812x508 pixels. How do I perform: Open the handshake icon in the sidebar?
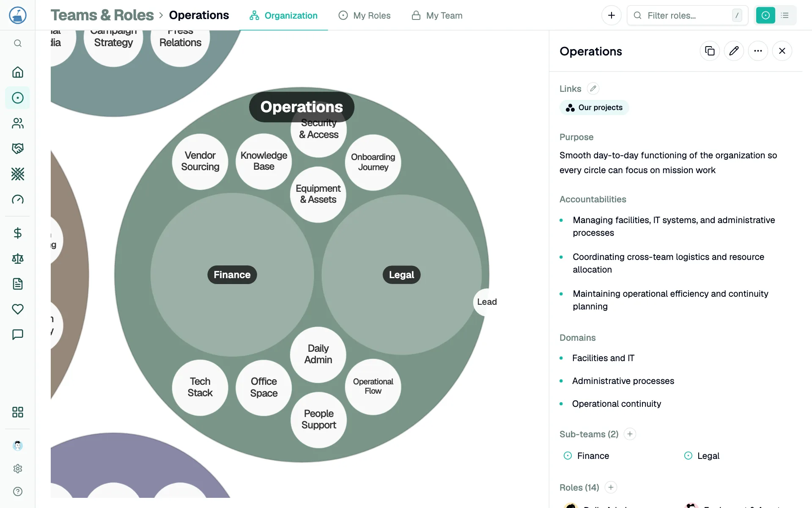[x=18, y=149]
